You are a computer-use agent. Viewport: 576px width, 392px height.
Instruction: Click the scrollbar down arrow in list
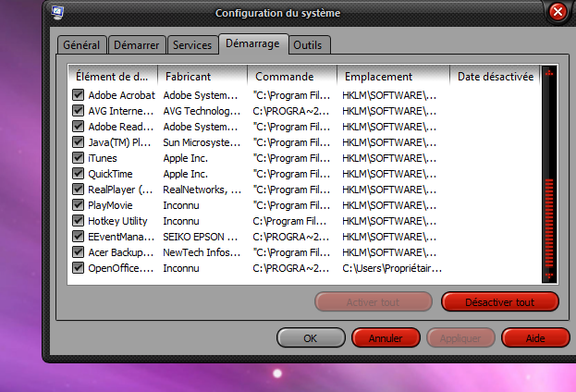[x=550, y=276]
